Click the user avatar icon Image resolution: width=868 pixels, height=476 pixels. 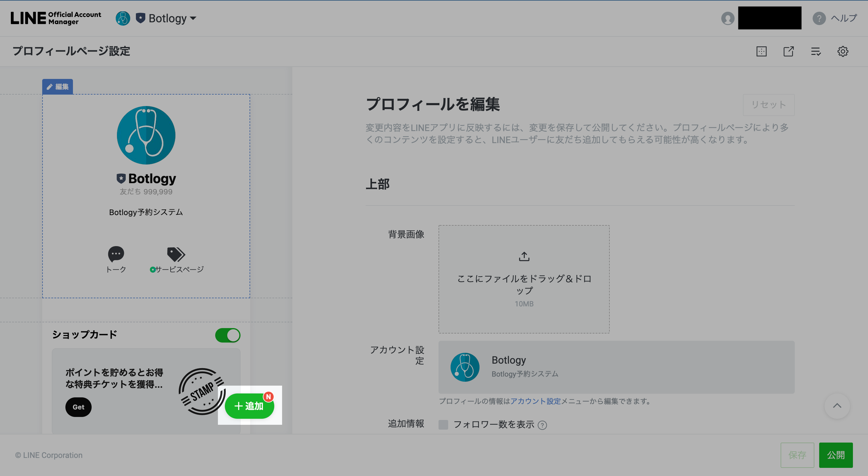pyautogui.click(x=728, y=18)
